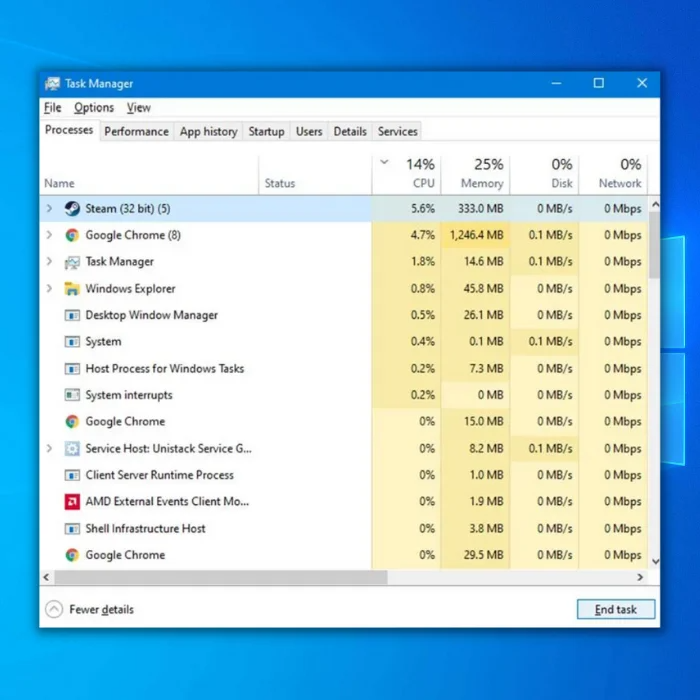The width and height of the screenshot is (700, 700).
Task: Sort by the Status column header
Action: [x=315, y=175]
